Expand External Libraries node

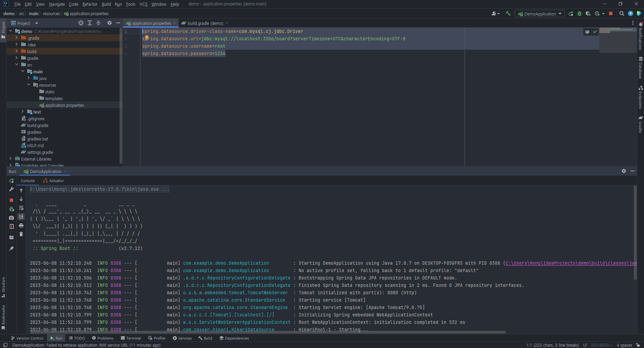(x=10, y=159)
